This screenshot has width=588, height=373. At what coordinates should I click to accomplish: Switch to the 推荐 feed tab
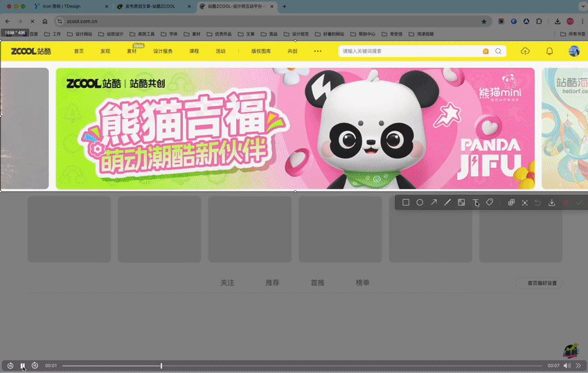[x=272, y=282]
